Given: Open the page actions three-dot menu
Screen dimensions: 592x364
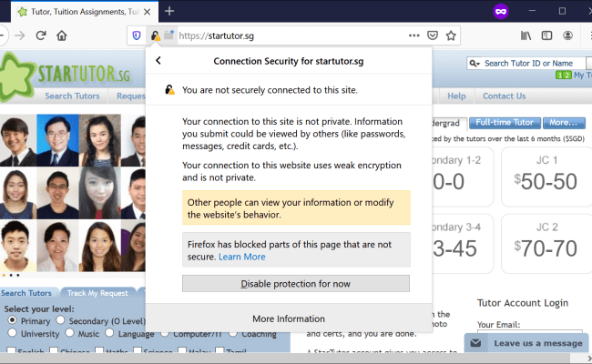Looking at the screenshot, I should tap(413, 35).
